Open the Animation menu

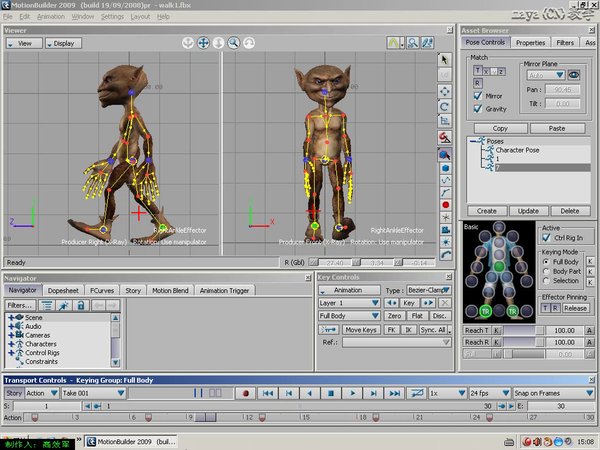point(51,16)
